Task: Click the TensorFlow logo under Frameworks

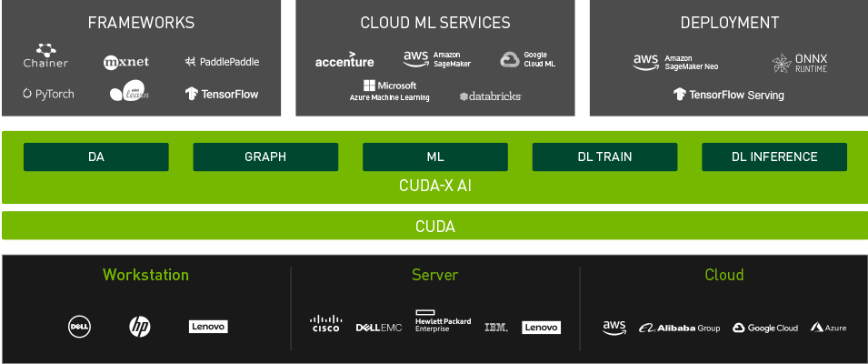Action: (222, 94)
